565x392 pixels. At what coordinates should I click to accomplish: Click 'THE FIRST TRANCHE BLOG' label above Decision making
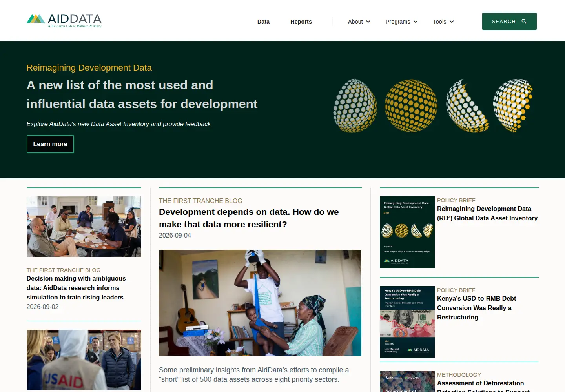pyautogui.click(x=64, y=270)
